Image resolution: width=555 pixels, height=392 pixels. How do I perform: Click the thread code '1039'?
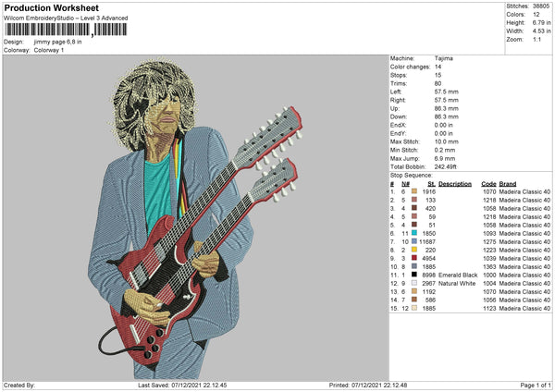[489, 259]
